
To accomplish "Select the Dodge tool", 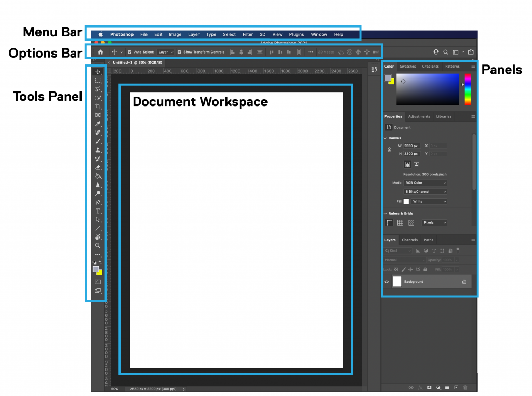I will click(x=98, y=193).
